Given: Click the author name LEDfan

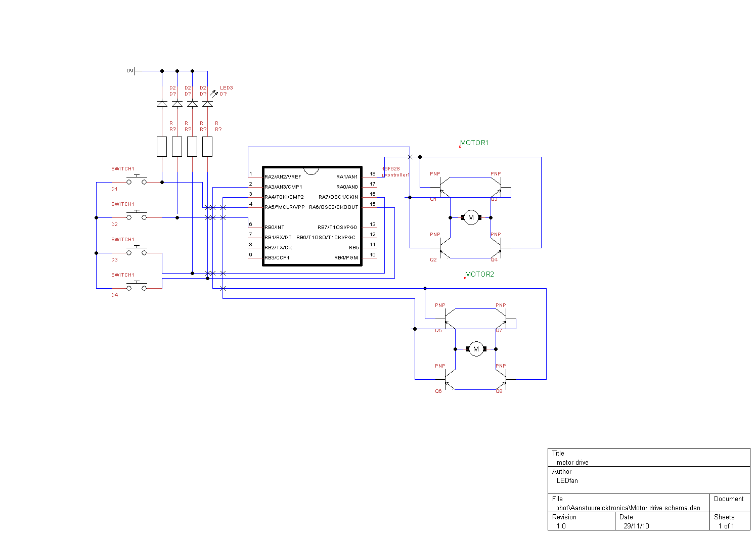Looking at the screenshot, I should (x=567, y=480).
